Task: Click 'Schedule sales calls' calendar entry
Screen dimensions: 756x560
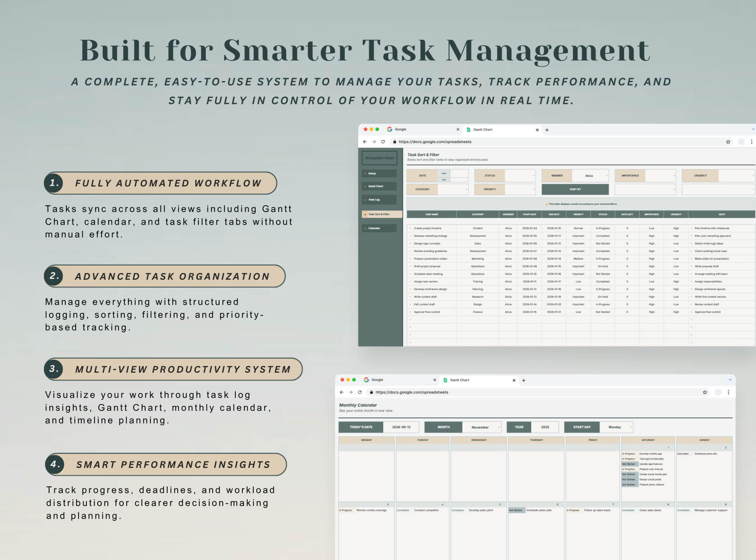Action: coord(539,510)
